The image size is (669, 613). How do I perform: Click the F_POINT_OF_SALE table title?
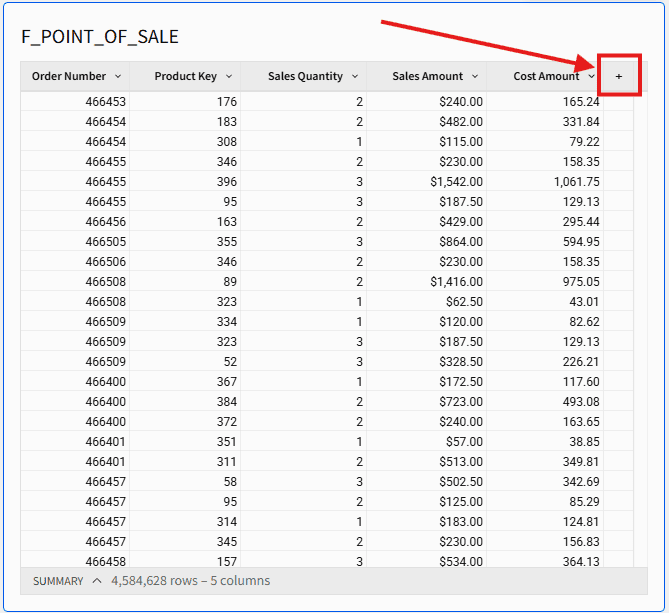(x=100, y=37)
